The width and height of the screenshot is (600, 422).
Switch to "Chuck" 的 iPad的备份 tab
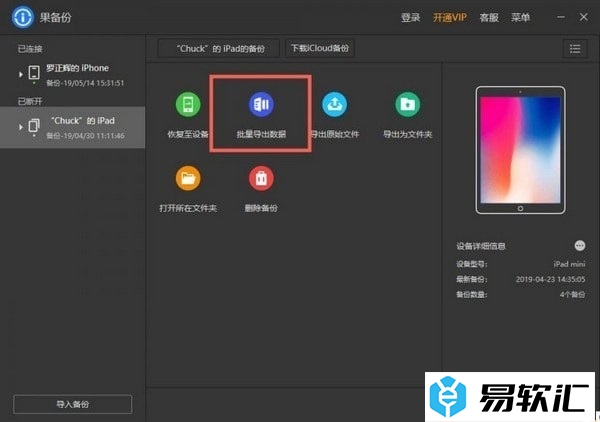[218, 49]
